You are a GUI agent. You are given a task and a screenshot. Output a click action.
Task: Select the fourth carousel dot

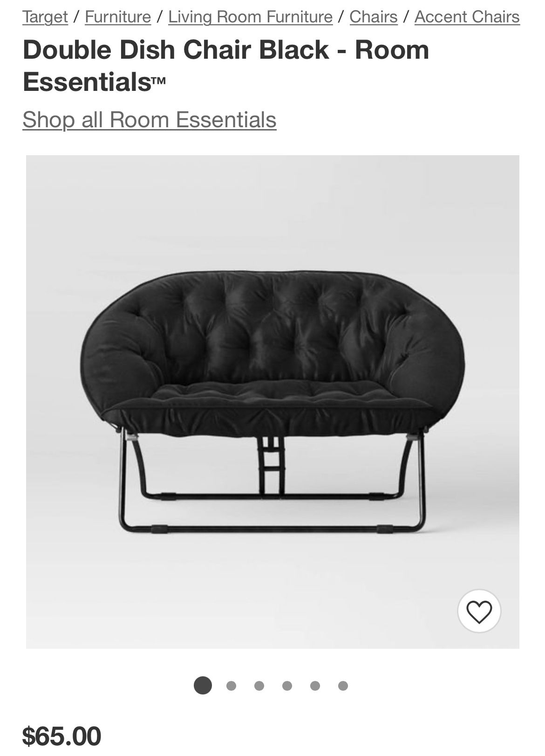coord(287,686)
